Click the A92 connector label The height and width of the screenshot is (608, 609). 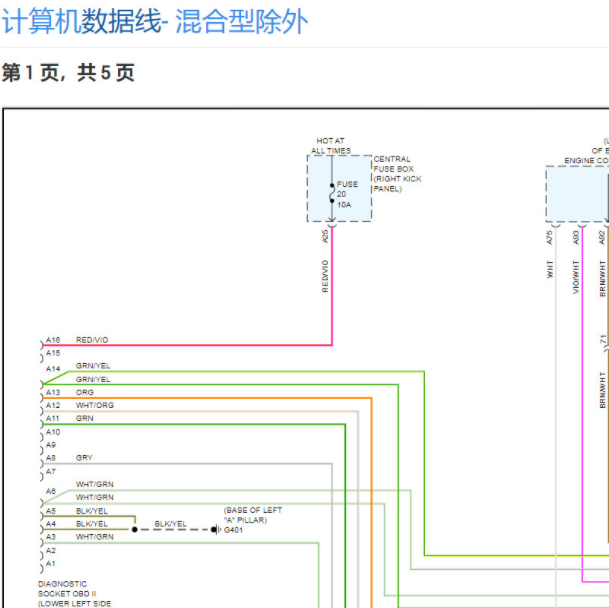tap(602, 238)
